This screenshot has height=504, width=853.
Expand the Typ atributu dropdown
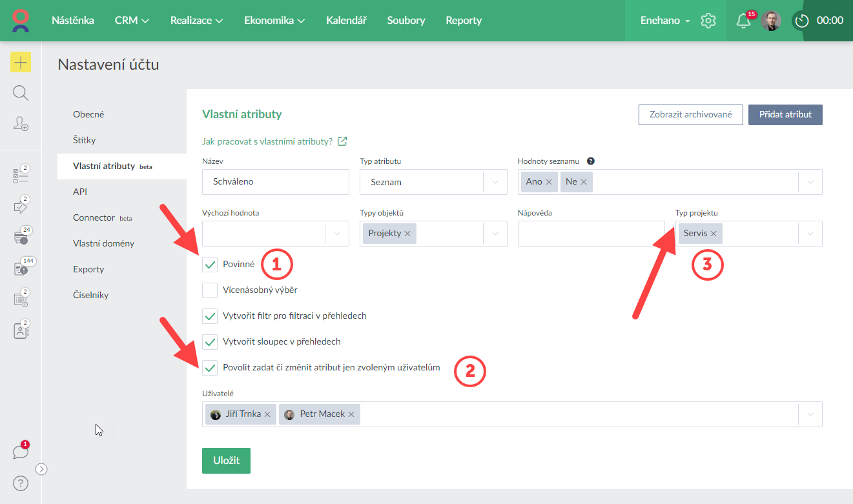[x=495, y=182]
